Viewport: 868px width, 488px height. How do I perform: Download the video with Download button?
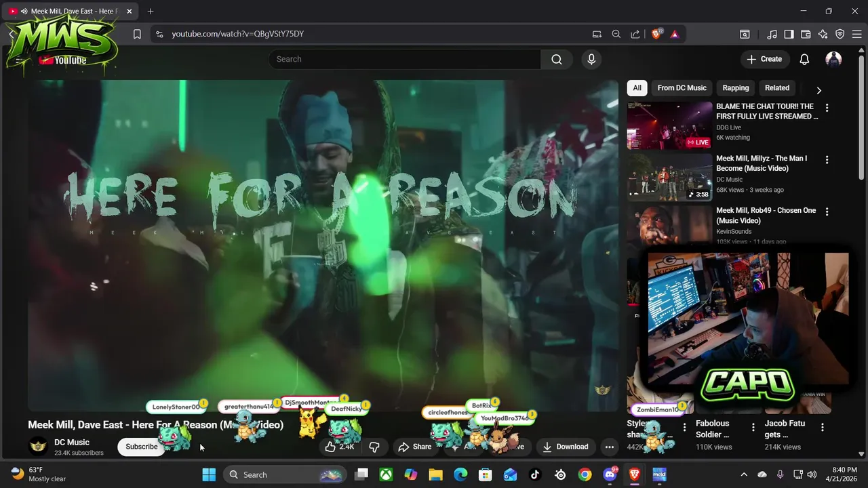(566, 447)
